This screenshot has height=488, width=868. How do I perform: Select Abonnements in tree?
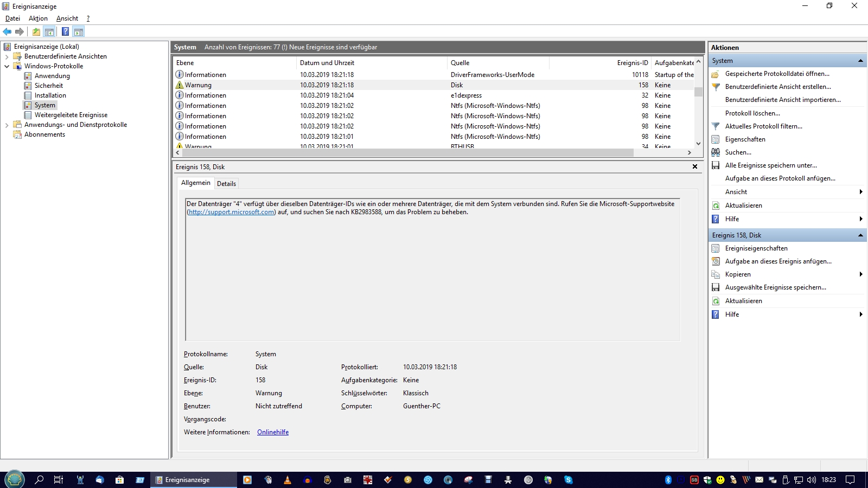click(44, 134)
